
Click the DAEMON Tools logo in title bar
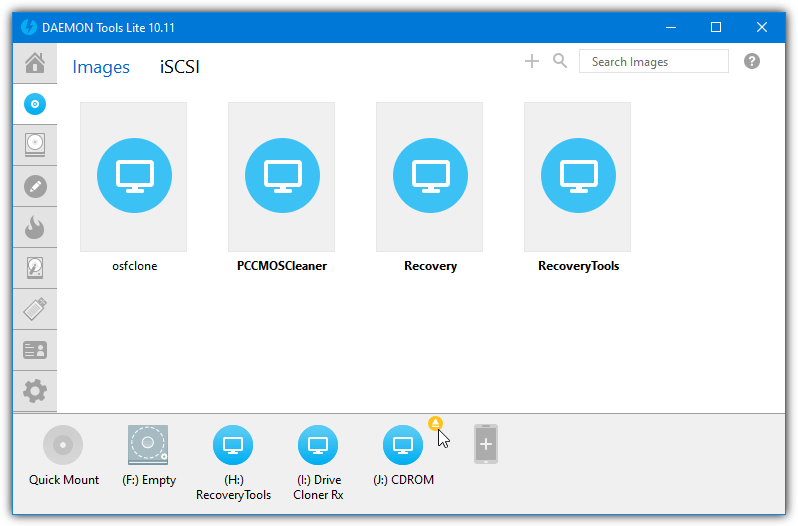point(29,27)
